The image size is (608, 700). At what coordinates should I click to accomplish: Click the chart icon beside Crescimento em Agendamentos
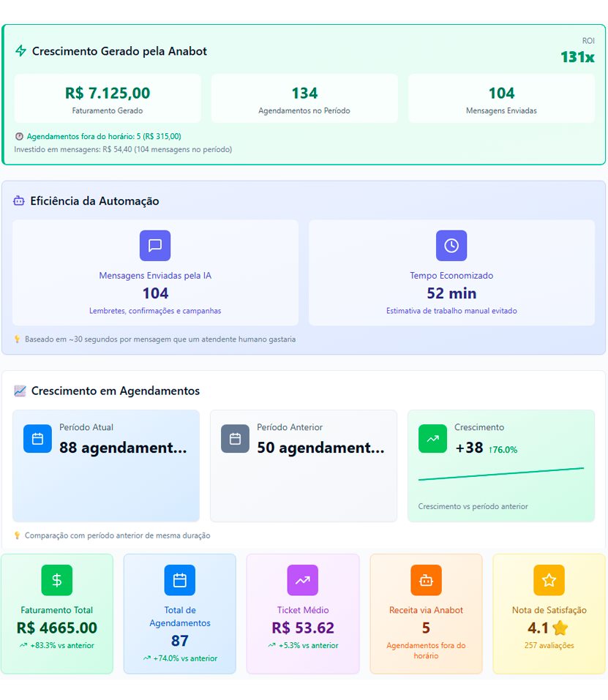20,391
